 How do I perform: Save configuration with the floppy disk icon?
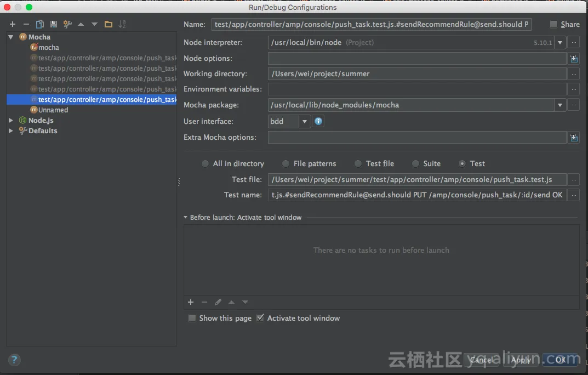click(x=53, y=24)
